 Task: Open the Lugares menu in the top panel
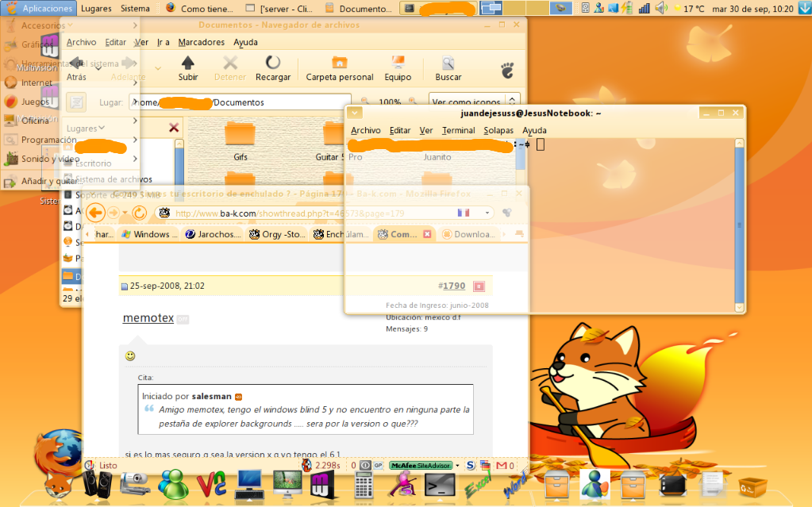[96, 8]
